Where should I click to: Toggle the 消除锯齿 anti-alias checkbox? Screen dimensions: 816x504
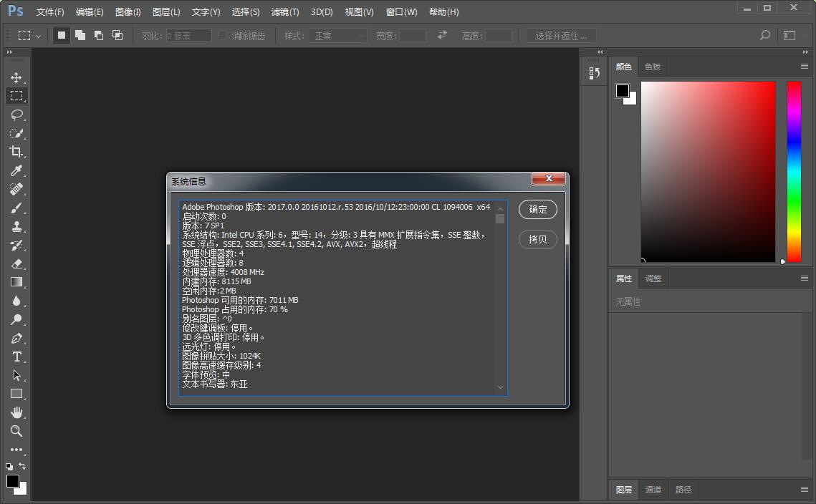click(223, 35)
